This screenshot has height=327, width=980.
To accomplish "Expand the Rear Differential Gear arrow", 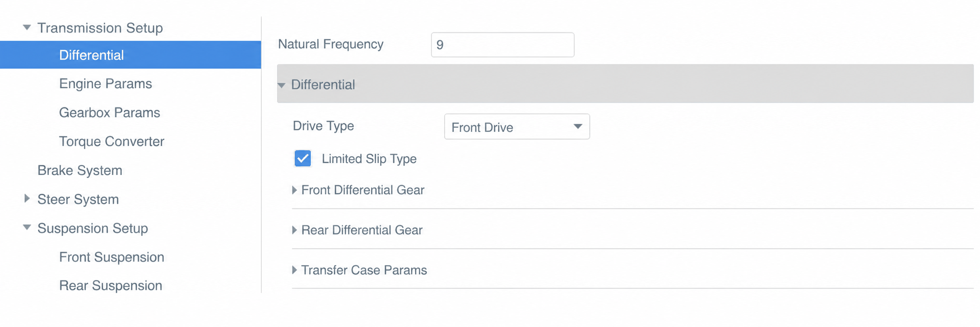I will point(294,230).
